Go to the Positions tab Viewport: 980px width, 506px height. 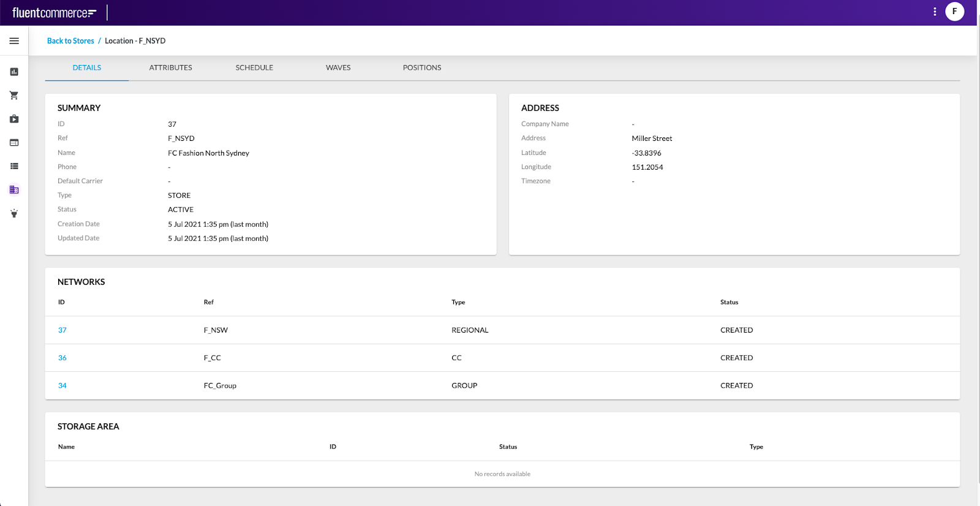pos(422,68)
